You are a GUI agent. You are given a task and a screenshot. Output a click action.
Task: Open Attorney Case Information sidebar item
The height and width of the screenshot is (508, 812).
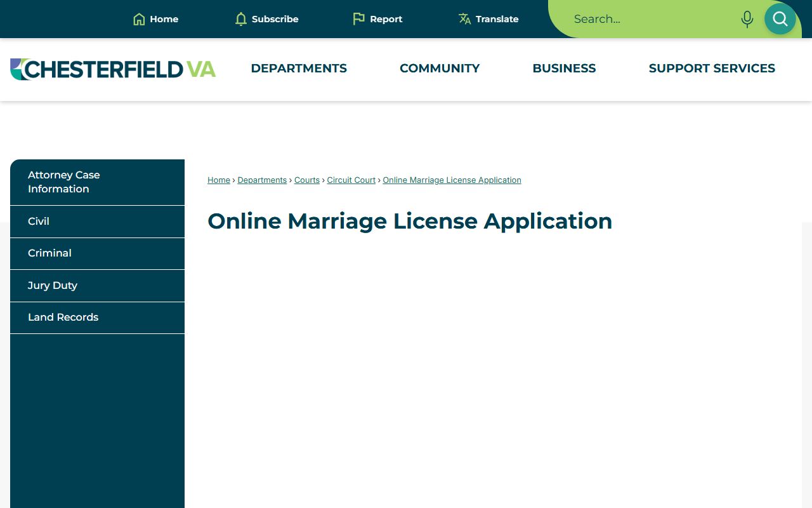97,182
